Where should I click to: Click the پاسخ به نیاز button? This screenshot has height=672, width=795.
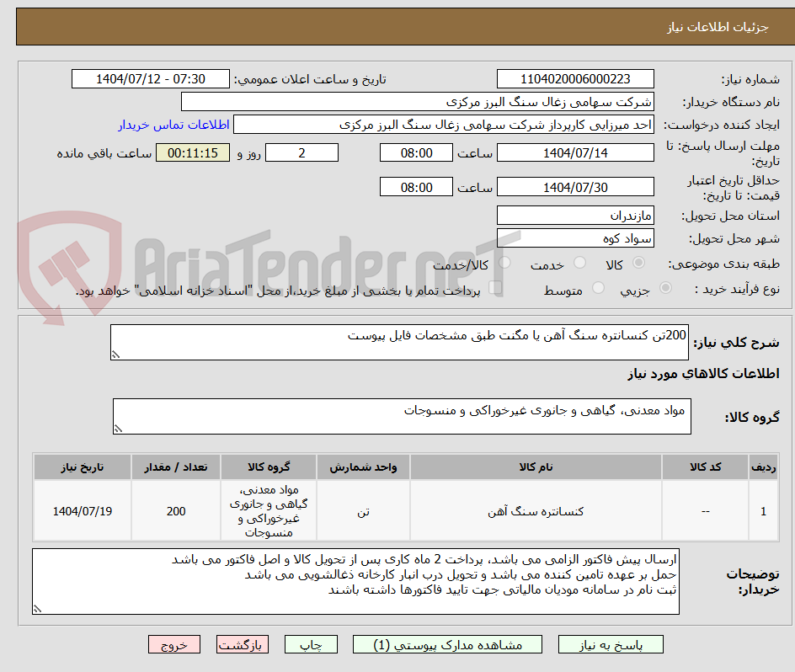(x=611, y=644)
